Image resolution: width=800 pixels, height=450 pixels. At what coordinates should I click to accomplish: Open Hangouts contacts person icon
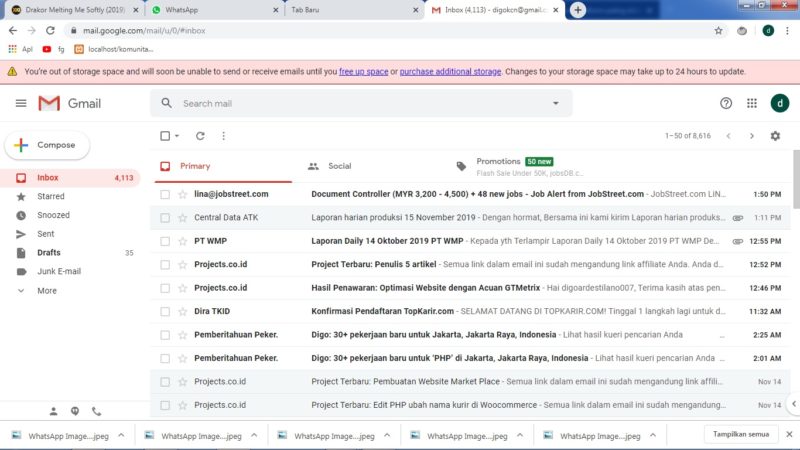[54, 411]
